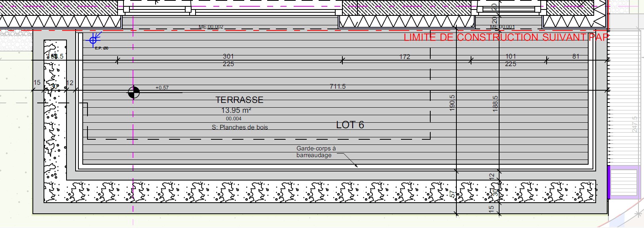This screenshot has height=228, width=644.
Task: Select the room number 00.004
Action: (x=234, y=119)
